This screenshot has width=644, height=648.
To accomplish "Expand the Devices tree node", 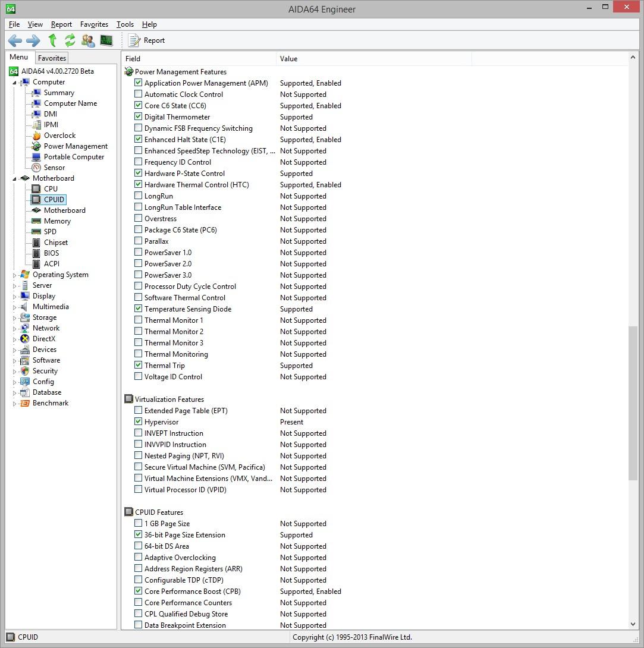I will (14, 350).
